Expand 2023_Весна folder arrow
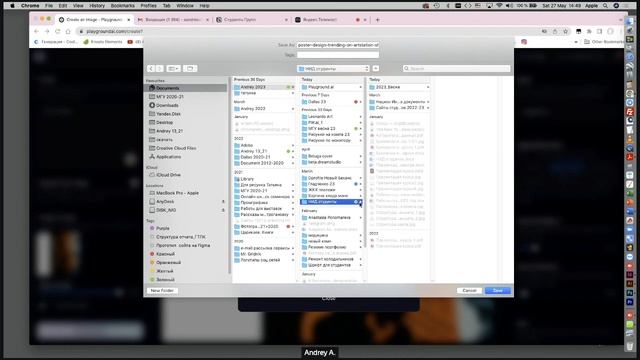640x360 pixels. click(428, 87)
